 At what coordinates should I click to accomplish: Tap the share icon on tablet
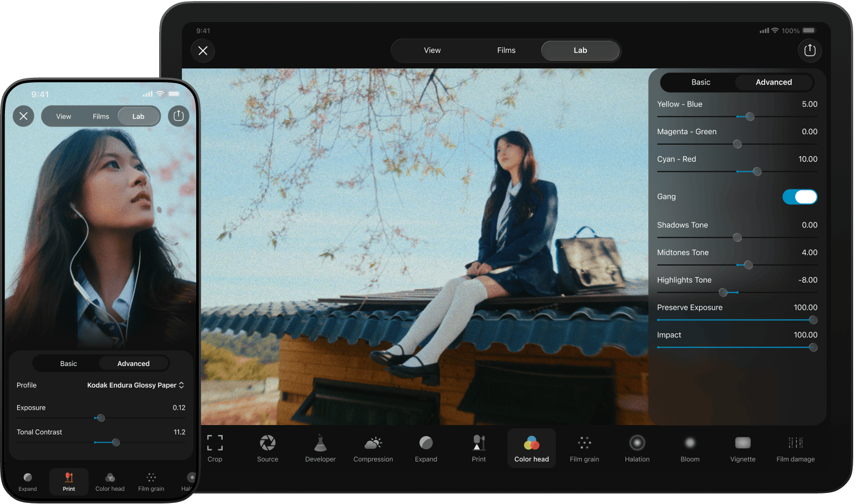click(x=810, y=50)
